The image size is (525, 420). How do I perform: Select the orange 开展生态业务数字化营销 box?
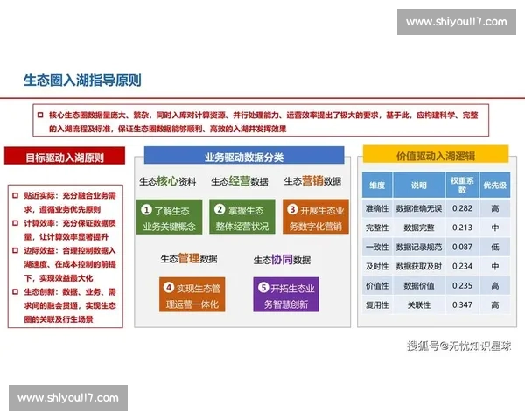pyautogui.click(x=316, y=217)
